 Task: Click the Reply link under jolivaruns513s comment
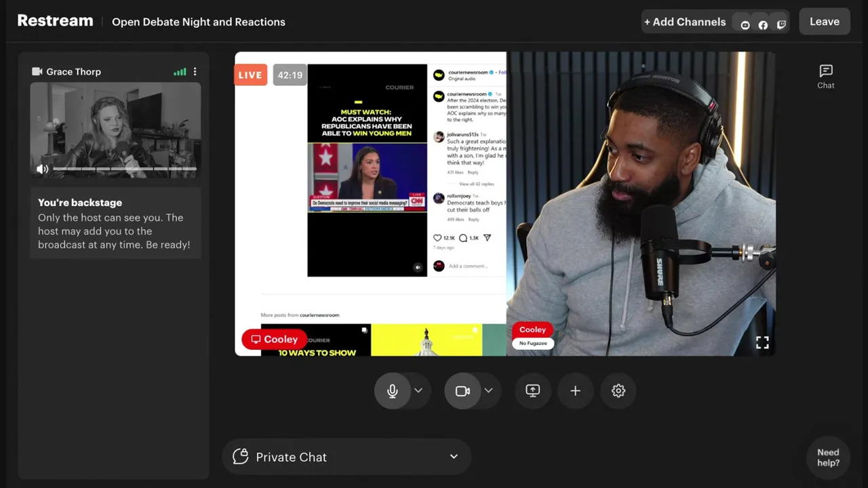473,172
